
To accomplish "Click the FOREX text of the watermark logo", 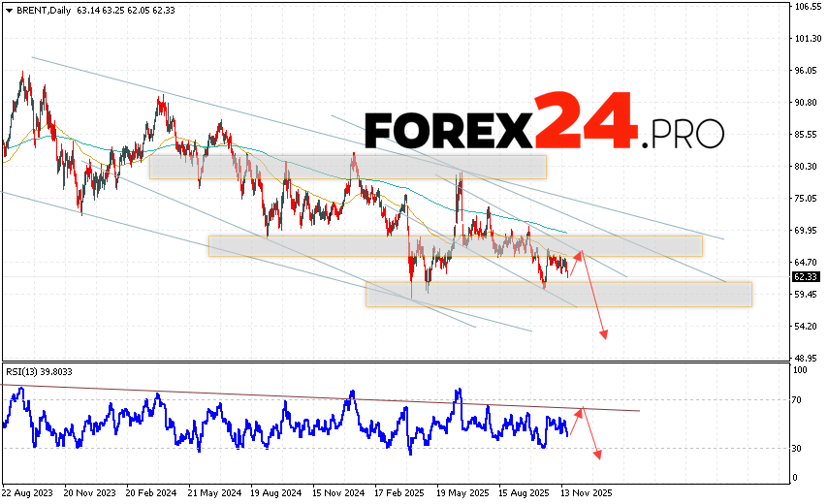I will pyautogui.click(x=449, y=131).
